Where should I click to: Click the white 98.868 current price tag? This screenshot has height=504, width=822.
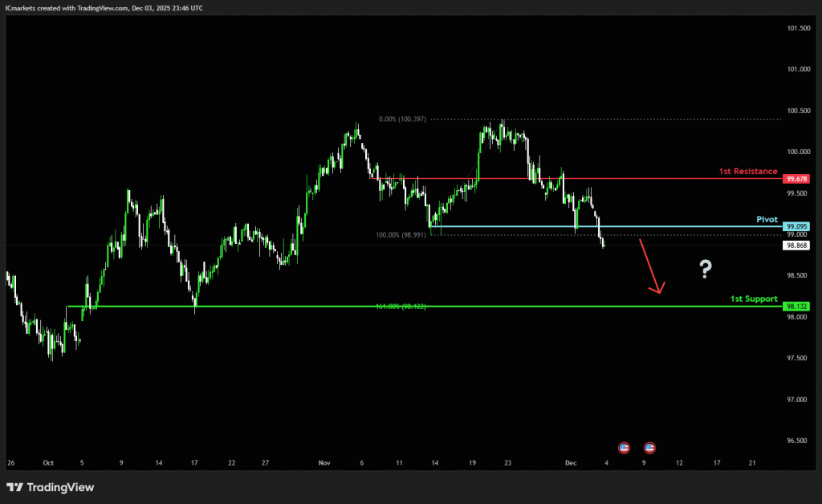pos(797,246)
